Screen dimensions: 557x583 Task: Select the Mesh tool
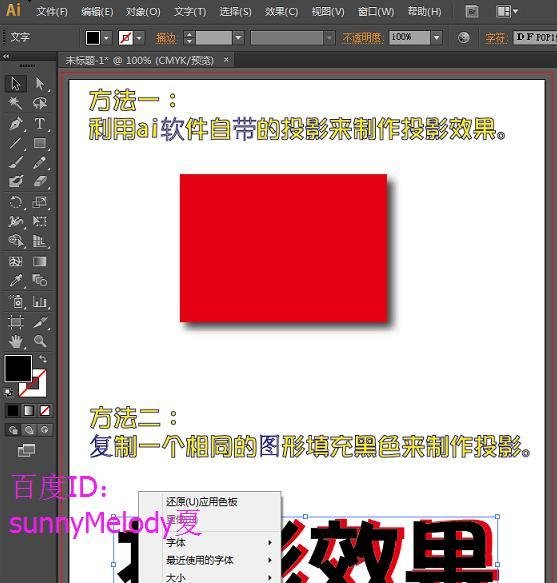[x=16, y=261]
